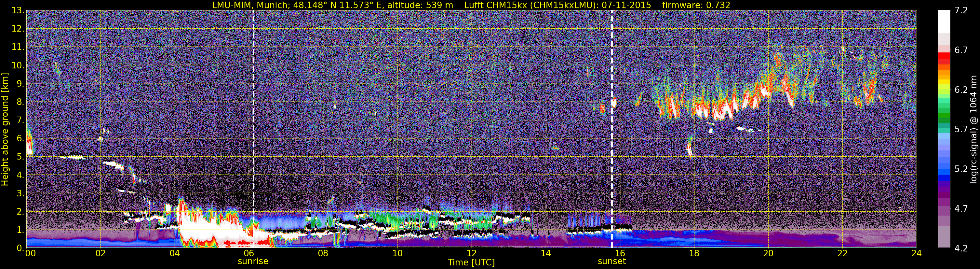Click the plot title mentioning LMU-MIM, Munich

(471, 5)
